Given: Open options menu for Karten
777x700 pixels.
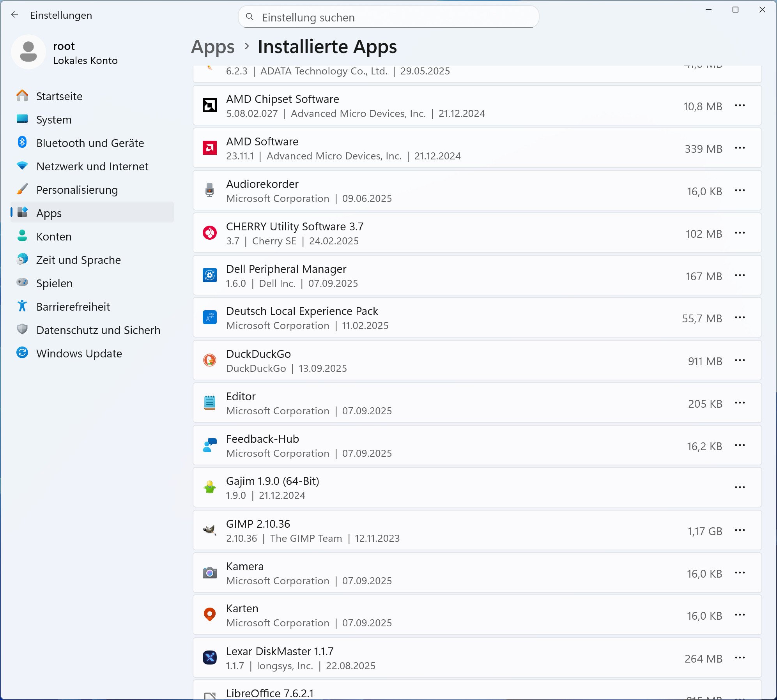Looking at the screenshot, I should [x=740, y=615].
